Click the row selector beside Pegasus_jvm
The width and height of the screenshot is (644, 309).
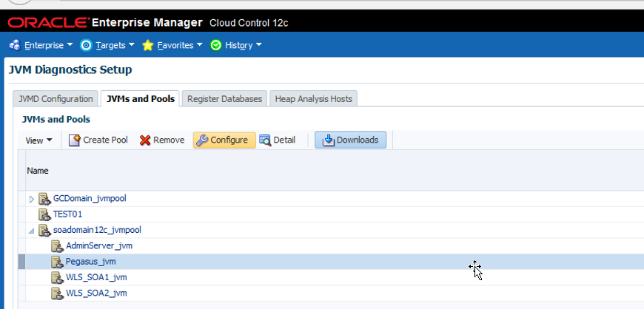coord(21,262)
